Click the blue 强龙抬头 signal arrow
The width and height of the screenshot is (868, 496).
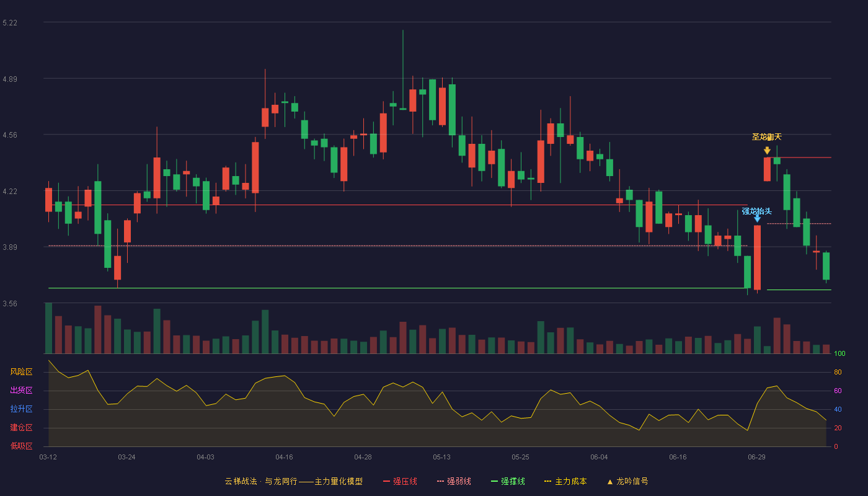[x=757, y=218]
